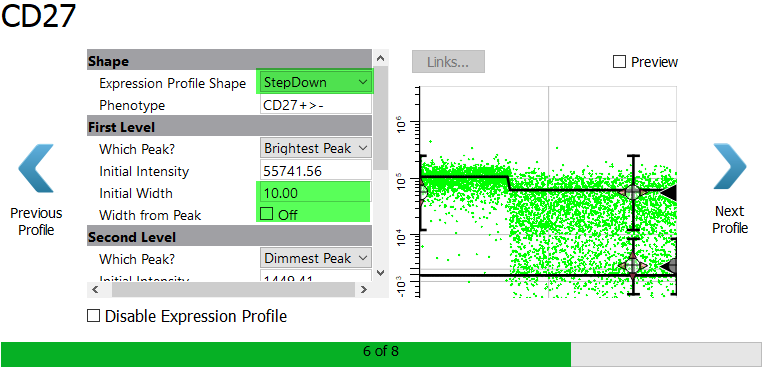Image resolution: width=764 pixels, height=369 pixels.
Task: Click the horizontal scroll-right arrow
Action: pos(363,290)
